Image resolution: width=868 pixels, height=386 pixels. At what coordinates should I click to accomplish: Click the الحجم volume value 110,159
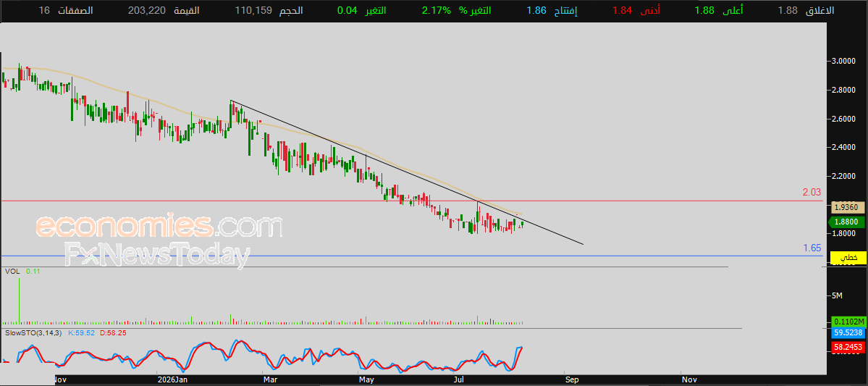click(254, 11)
